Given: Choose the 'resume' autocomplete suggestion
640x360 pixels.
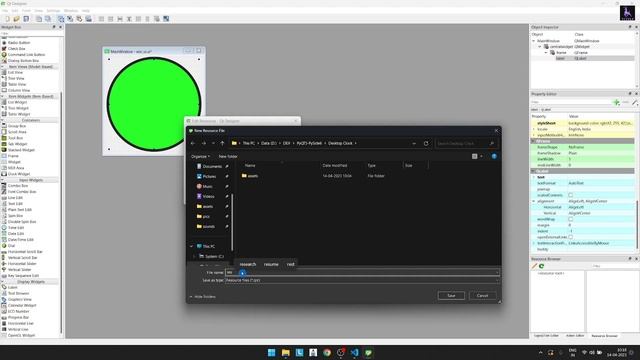Looking at the screenshot, I should pyautogui.click(x=271, y=264).
